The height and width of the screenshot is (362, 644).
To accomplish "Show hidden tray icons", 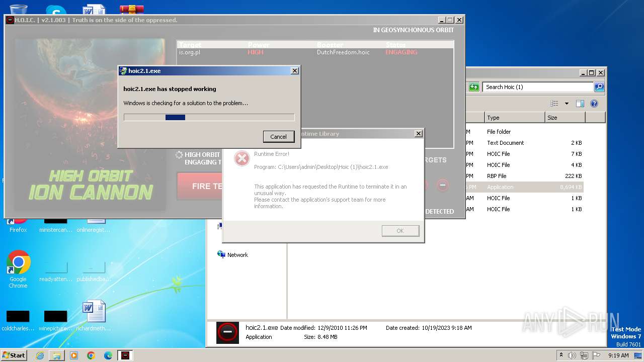I will coord(561,355).
